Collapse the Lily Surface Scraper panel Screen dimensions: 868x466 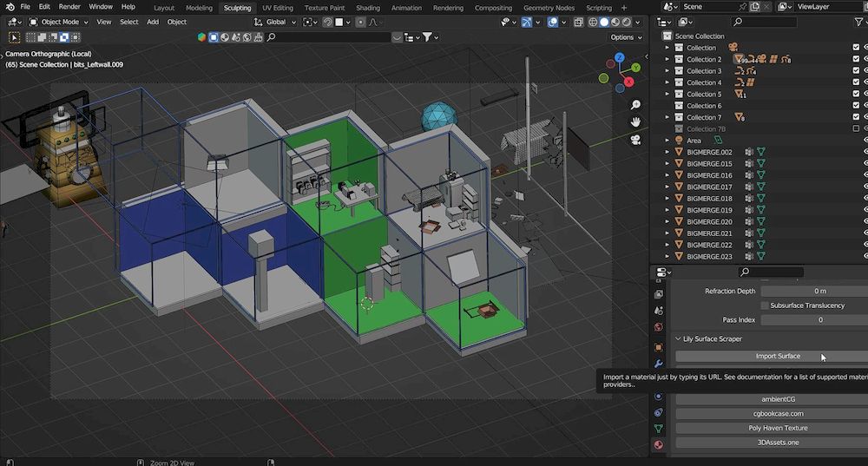(x=678, y=338)
